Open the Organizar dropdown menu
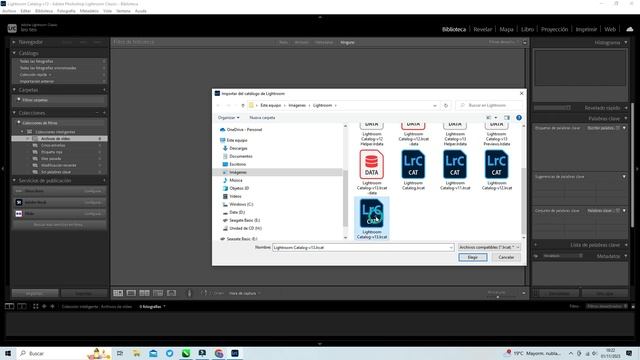This screenshot has width=640, height=360. [228, 118]
